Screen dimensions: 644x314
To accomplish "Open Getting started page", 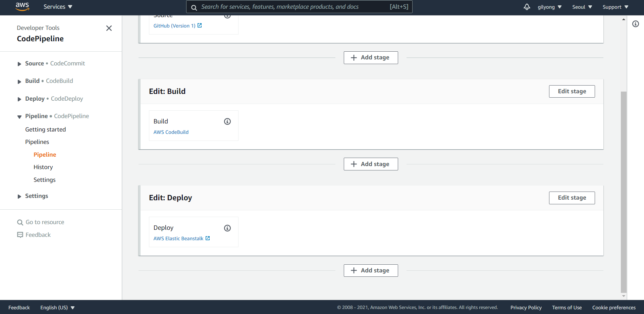I will tap(45, 129).
